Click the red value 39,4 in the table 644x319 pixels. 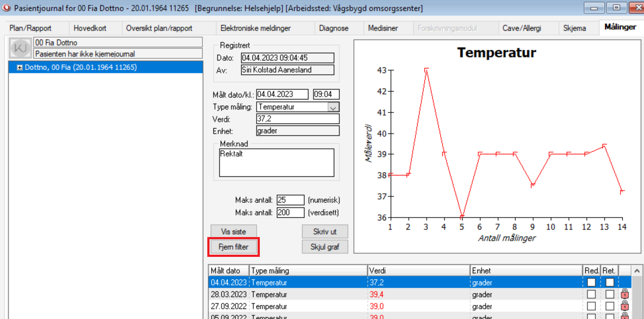click(376, 294)
